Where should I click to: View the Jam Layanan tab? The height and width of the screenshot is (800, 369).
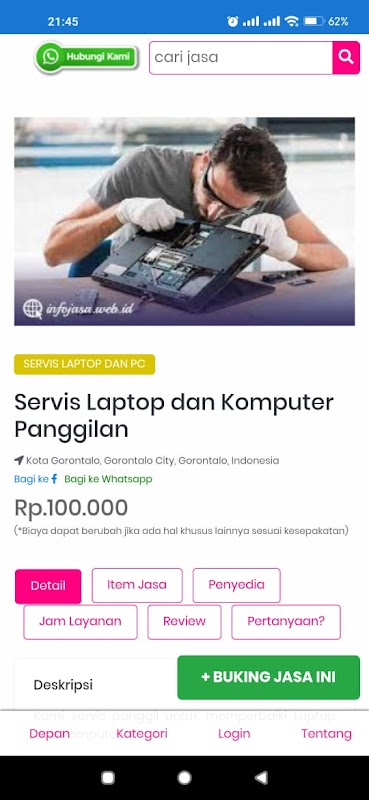(80, 622)
